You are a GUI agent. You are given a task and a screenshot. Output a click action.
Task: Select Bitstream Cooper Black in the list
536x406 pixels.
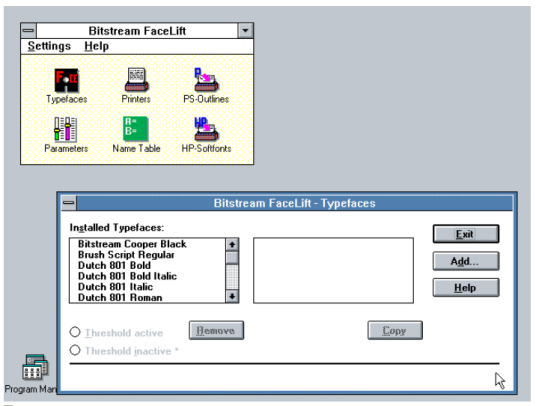click(x=147, y=244)
